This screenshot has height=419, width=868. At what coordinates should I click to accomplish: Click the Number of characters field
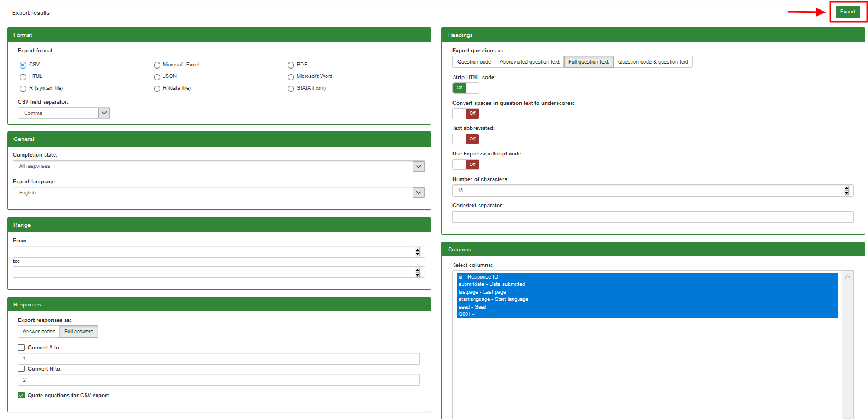pos(653,191)
